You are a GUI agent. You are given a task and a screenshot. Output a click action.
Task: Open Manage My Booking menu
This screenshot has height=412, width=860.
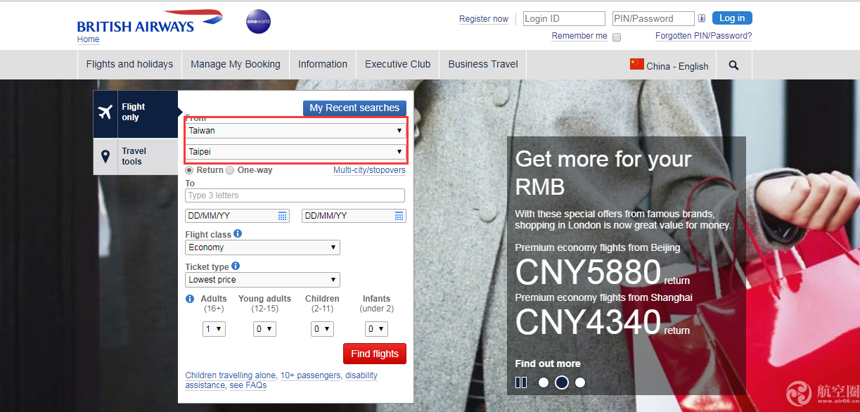tap(235, 65)
